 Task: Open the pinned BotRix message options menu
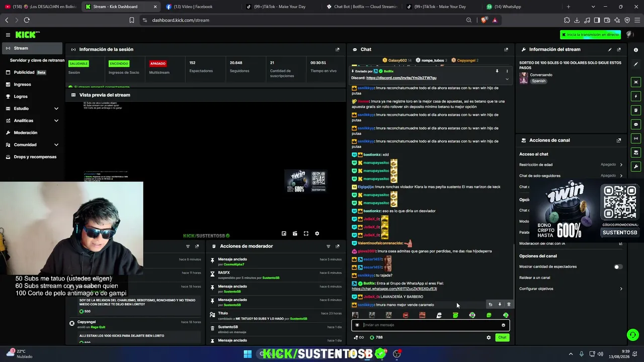[x=507, y=71]
